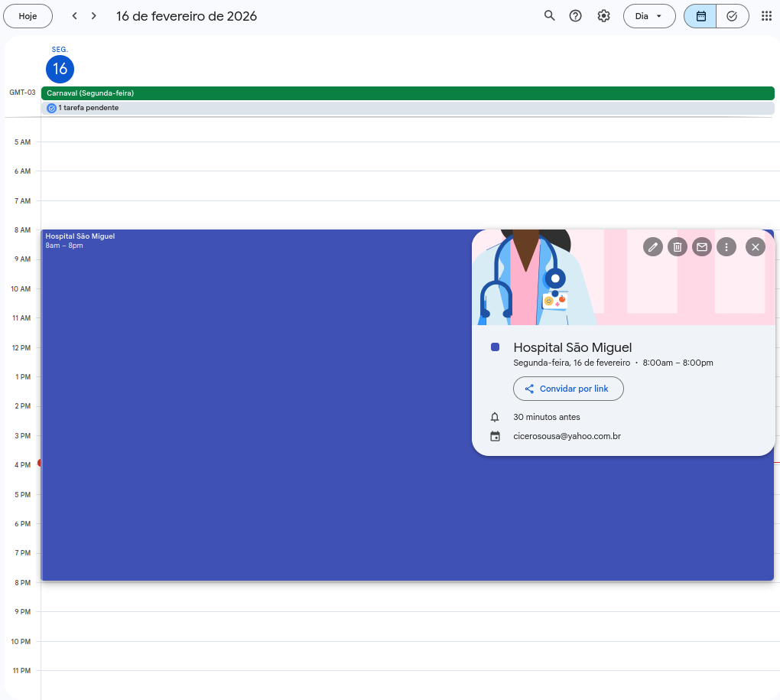Image resolution: width=780 pixels, height=700 pixels.
Task: Open the Google apps grid
Action: (766, 15)
